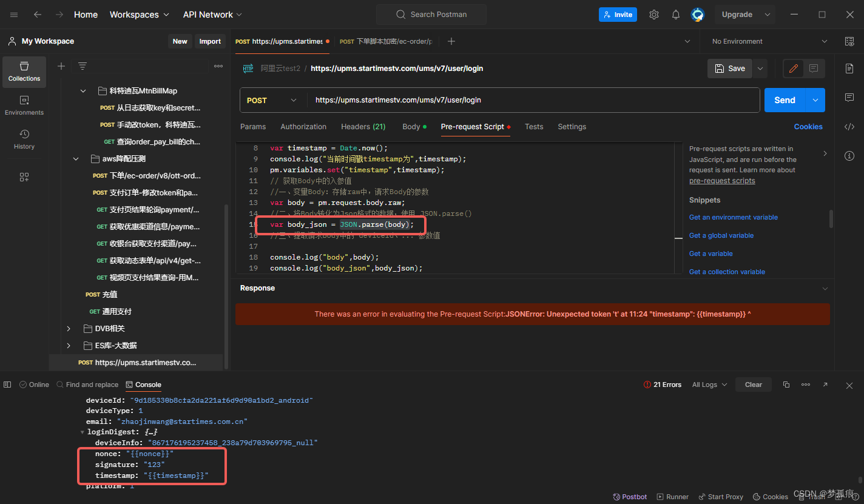Collapse the Response panel chevron
This screenshot has height=504, width=864.
825,288
